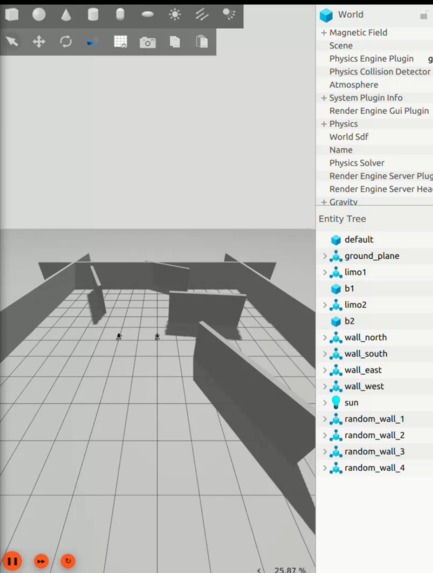The height and width of the screenshot is (573, 433).
Task: Click the Physics Engine Plugin row
Action: pos(375,59)
